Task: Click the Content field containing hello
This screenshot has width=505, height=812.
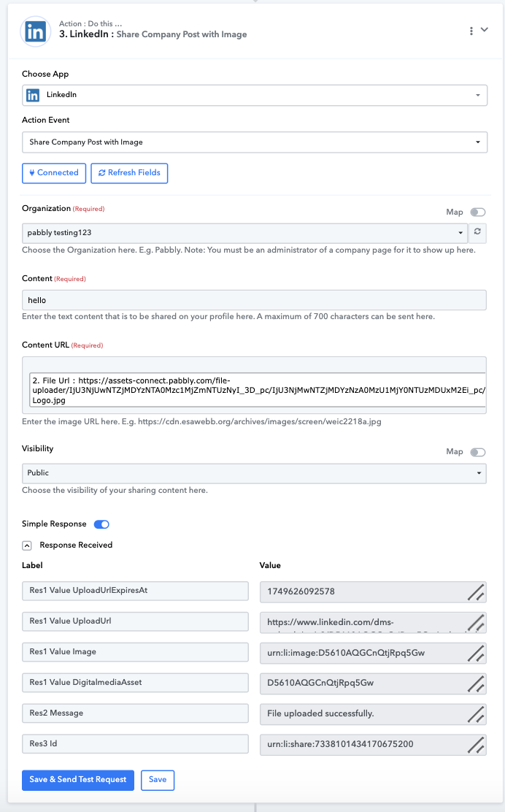Action: coord(254,300)
